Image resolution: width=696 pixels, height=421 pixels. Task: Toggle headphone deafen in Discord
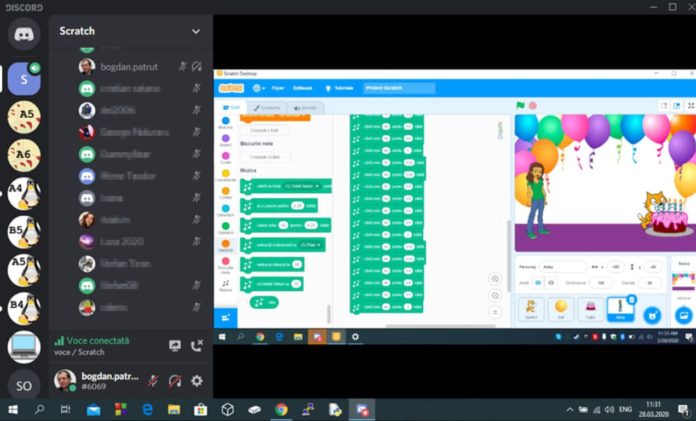(174, 381)
